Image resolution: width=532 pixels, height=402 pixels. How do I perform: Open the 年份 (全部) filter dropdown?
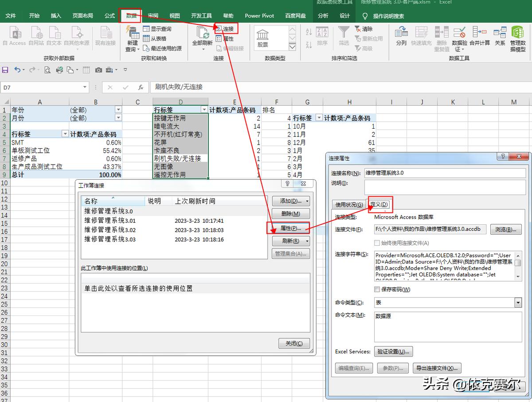coord(118,110)
